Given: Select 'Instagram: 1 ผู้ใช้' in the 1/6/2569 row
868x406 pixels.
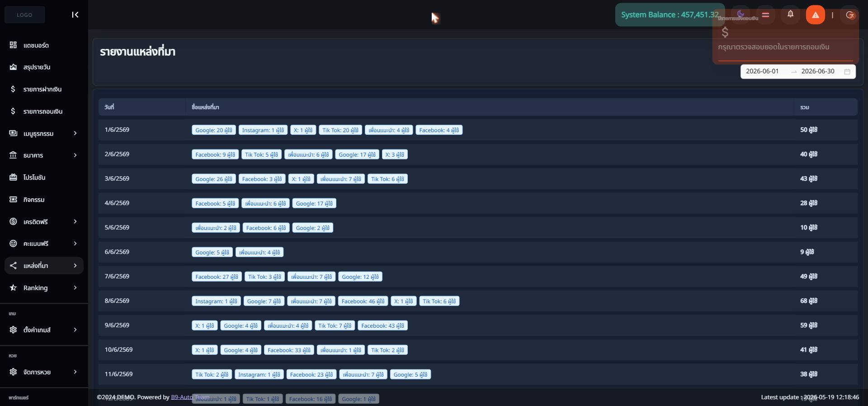Looking at the screenshot, I should click(263, 130).
